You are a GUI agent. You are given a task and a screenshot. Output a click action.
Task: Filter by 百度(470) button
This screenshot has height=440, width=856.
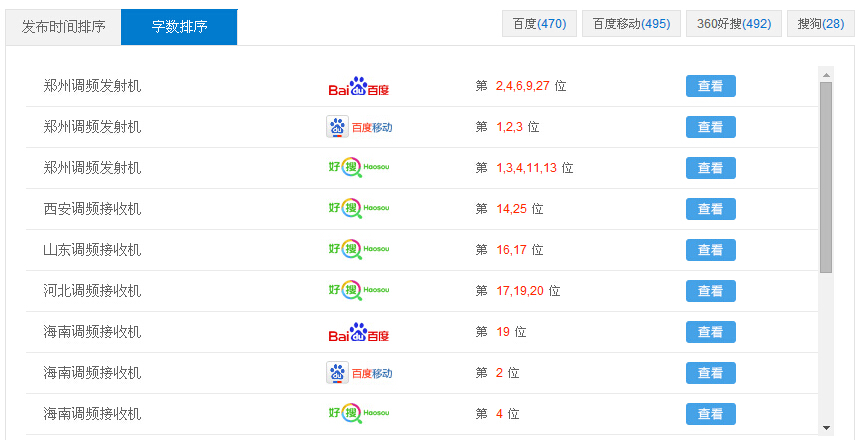tap(539, 24)
